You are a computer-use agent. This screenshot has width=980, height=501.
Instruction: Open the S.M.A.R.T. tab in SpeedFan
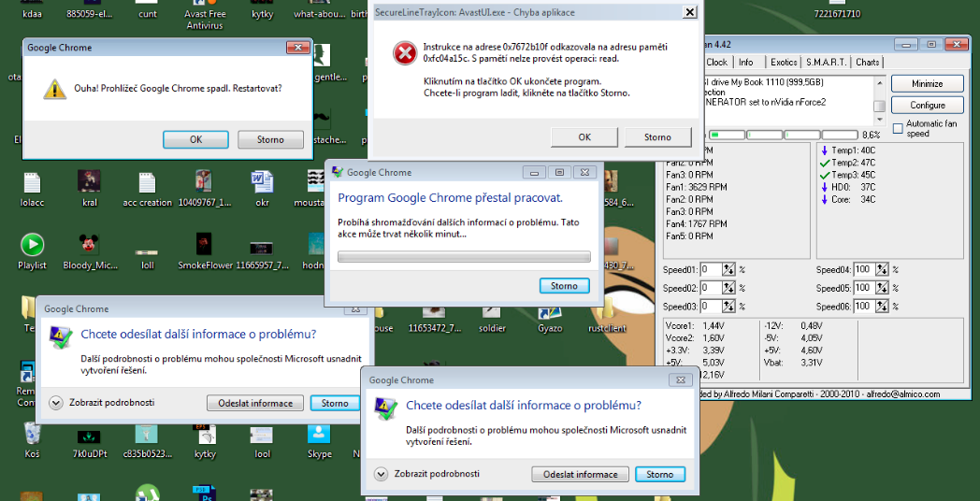[x=826, y=63]
